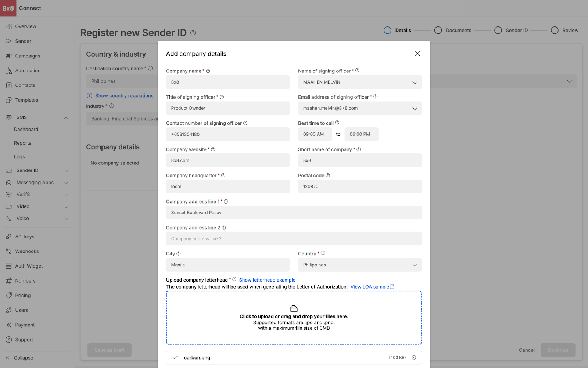588x368 pixels.
Task: Open Reports under SMS menu
Action: coord(22,143)
